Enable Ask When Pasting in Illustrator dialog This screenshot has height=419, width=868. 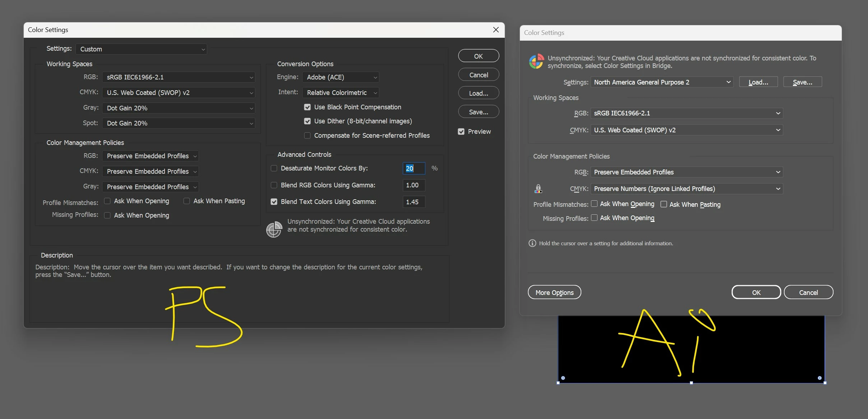pos(664,204)
